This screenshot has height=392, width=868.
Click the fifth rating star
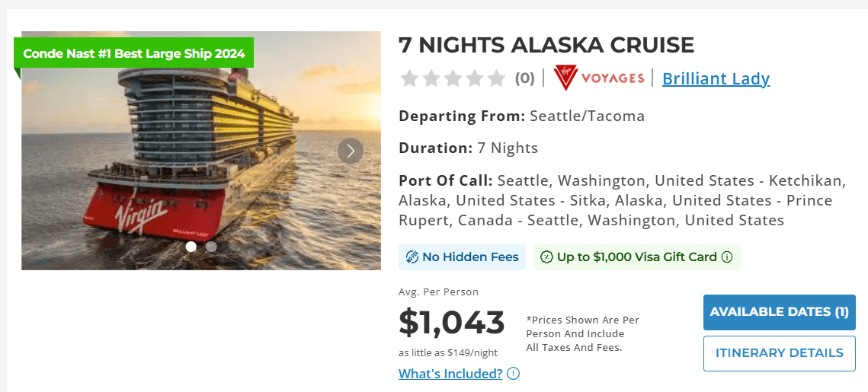[497, 78]
